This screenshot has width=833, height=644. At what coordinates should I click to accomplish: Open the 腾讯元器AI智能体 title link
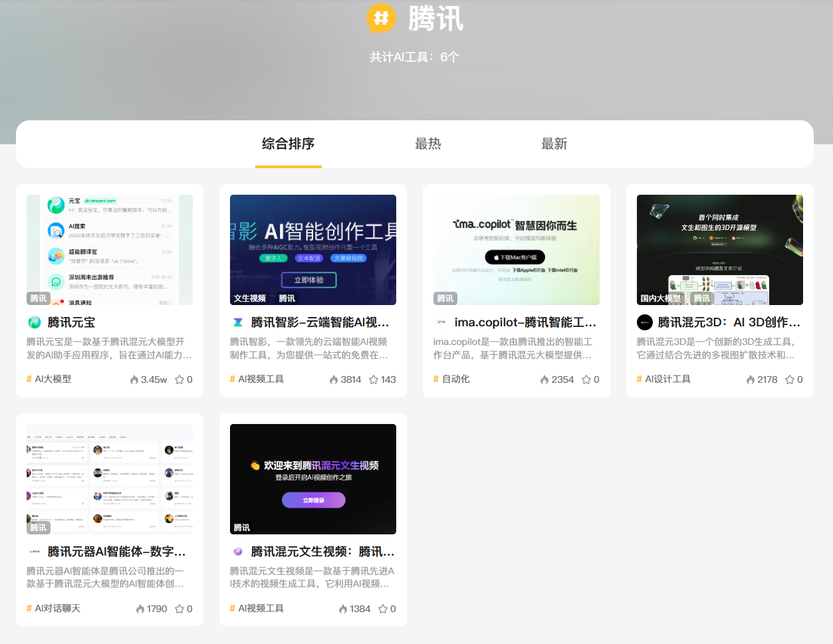click(x=117, y=552)
